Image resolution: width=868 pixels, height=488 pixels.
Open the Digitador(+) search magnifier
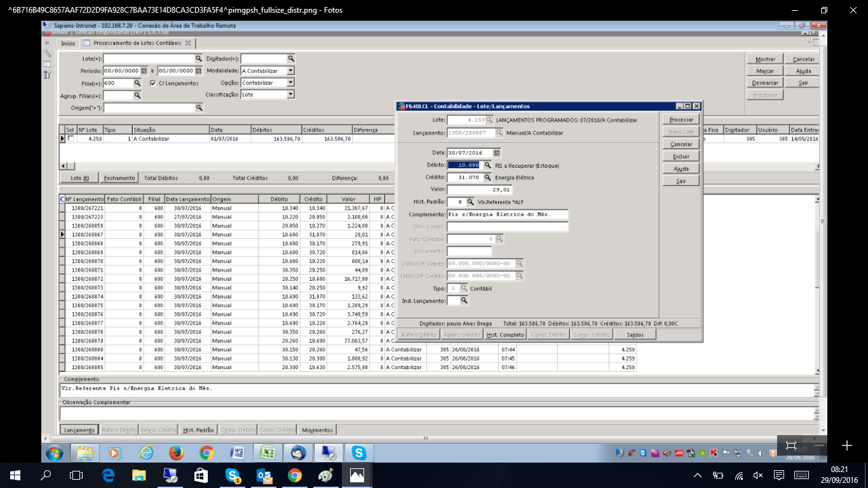(291, 58)
